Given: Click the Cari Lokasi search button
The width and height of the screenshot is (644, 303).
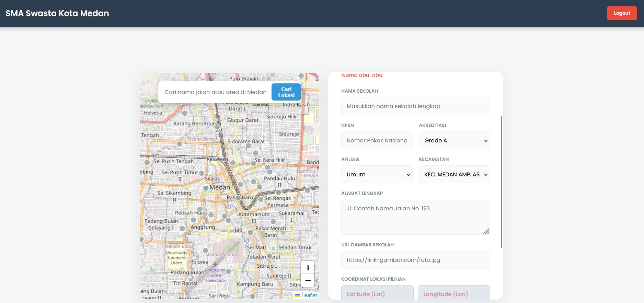Looking at the screenshot, I should (286, 92).
